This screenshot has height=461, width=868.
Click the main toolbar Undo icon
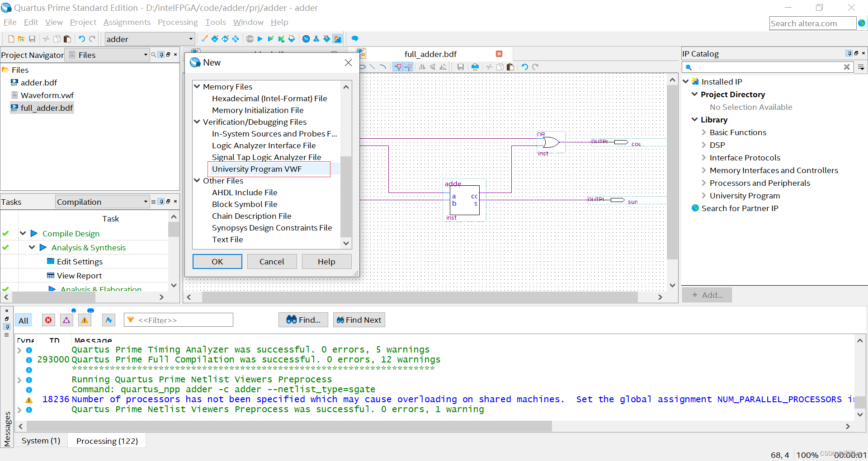(82, 39)
